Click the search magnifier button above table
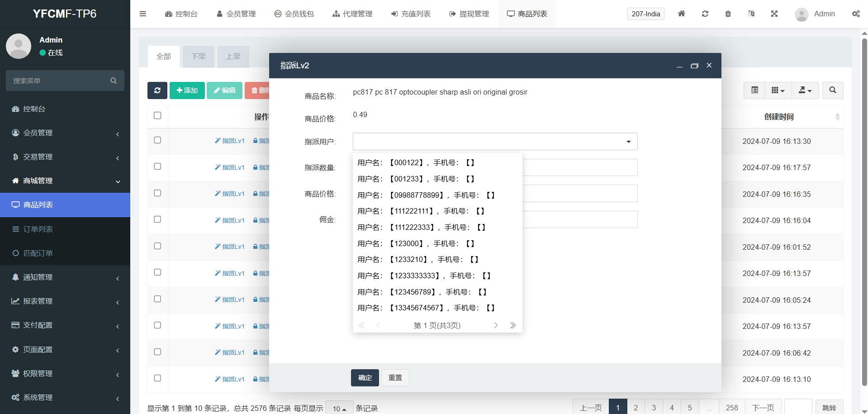This screenshot has height=414, width=868. point(832,90)
